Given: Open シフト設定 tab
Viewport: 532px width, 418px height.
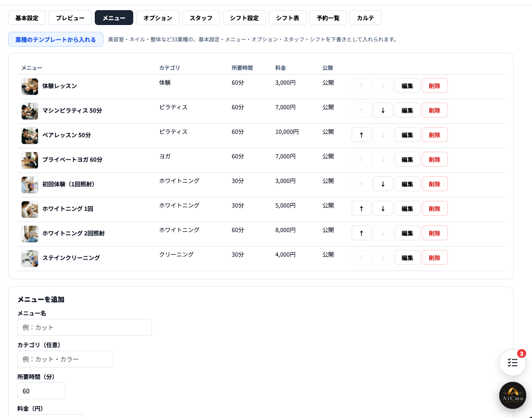Looking at the screenshot, I should pyautogui.click(x=244, y=18).
